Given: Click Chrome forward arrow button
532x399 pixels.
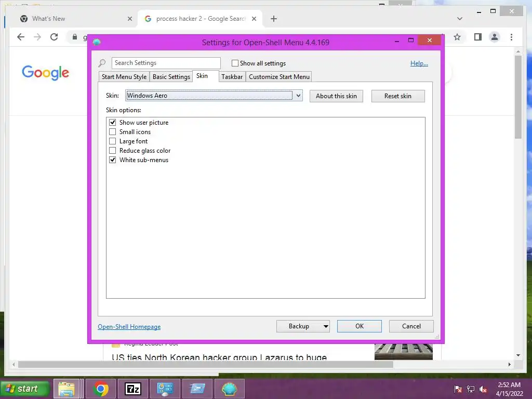Looking at the screenshot, I should (x=37, y=37).
